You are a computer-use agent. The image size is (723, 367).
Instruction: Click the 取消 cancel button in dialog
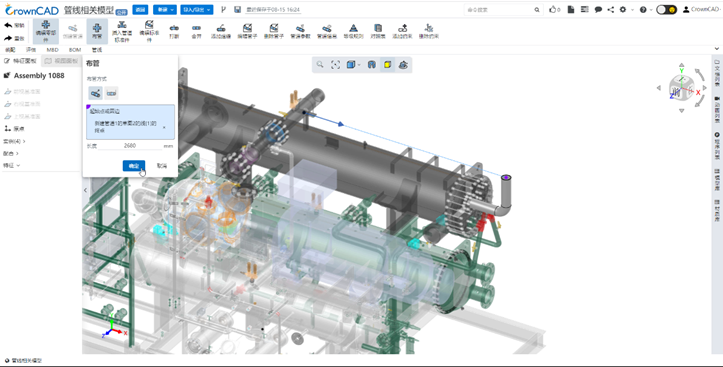pos(162,166)
